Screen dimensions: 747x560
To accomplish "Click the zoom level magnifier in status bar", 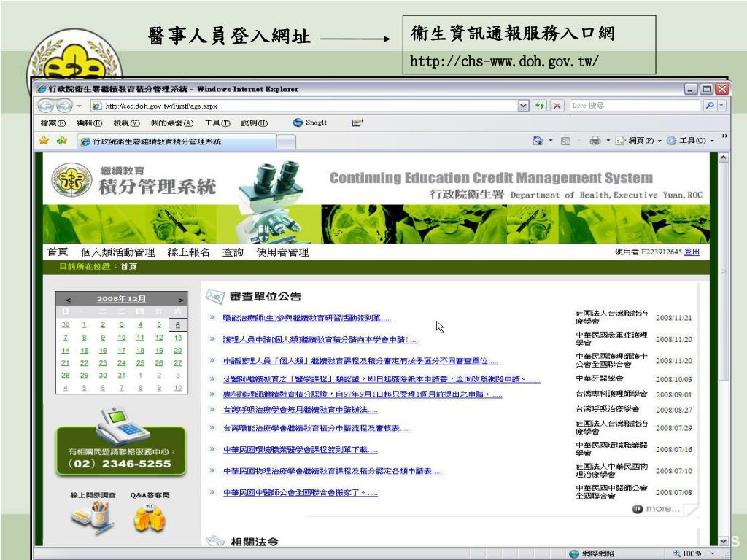I will pyautogui.click(x=676, y=553).
